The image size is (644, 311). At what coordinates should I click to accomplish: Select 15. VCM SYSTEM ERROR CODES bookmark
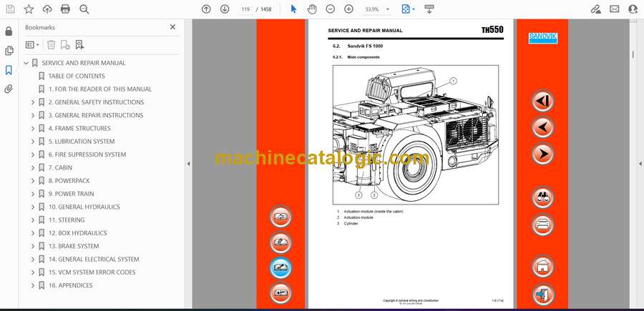point(92,272)
